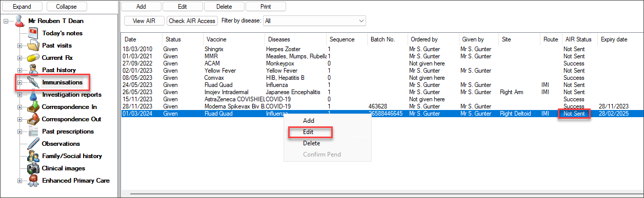Click the Print button
This screenshot has height=198, width=644.
[266, 7]
